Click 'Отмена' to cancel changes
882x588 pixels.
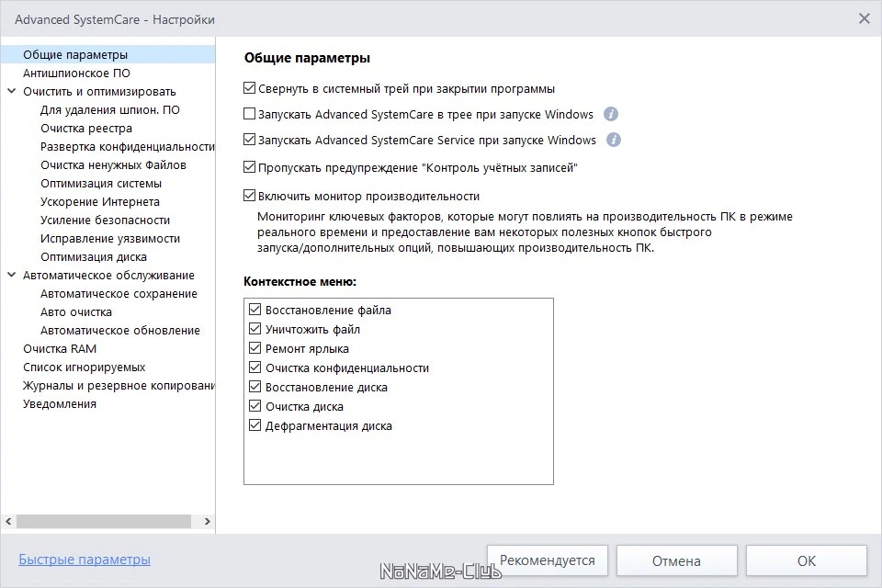[x=677, y=560]
